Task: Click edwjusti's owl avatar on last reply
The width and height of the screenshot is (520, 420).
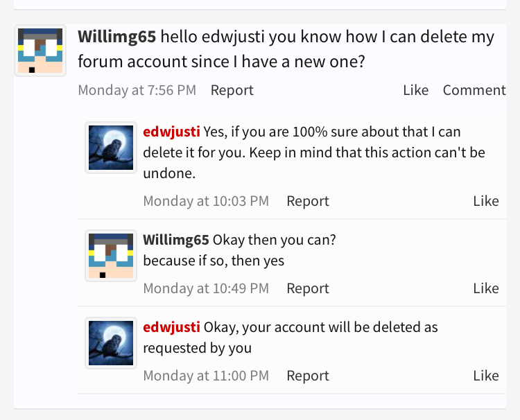Action: click(x=111, y=343)
